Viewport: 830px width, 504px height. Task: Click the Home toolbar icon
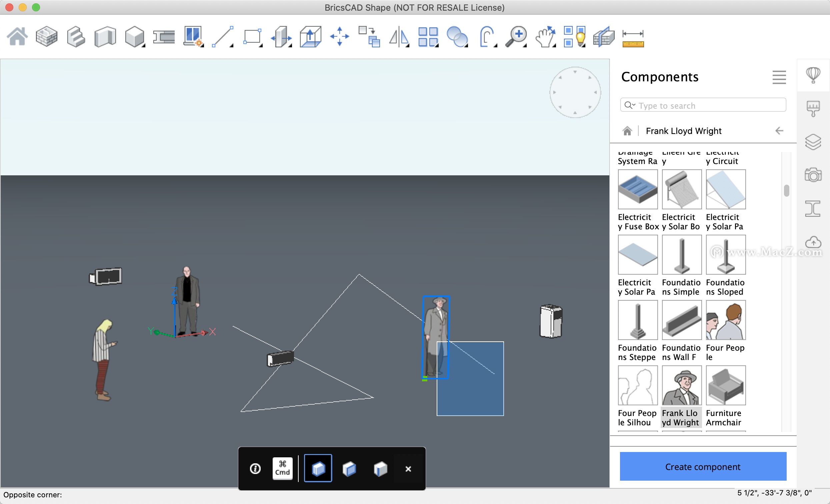click(x=17, y=36)
